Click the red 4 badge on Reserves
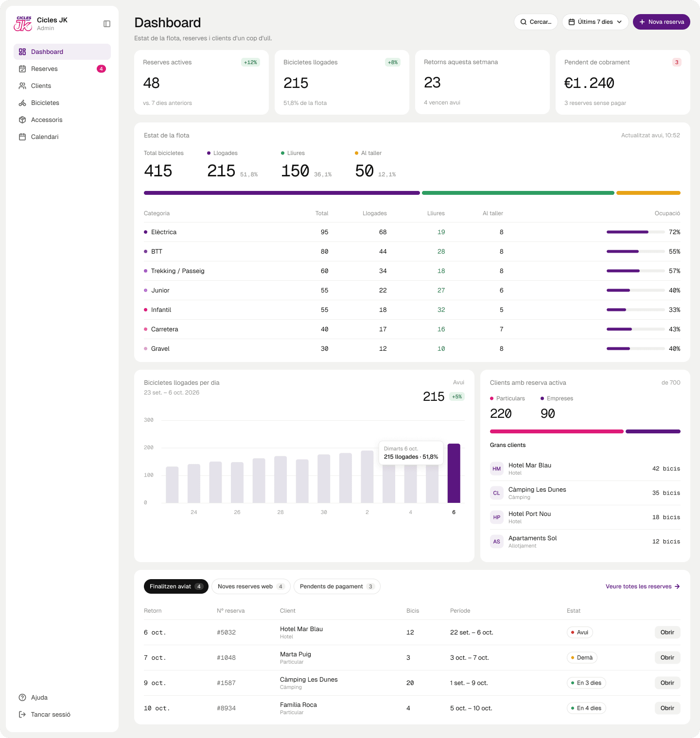This screenshot has width=700, height=738. [x=101, y=69]
